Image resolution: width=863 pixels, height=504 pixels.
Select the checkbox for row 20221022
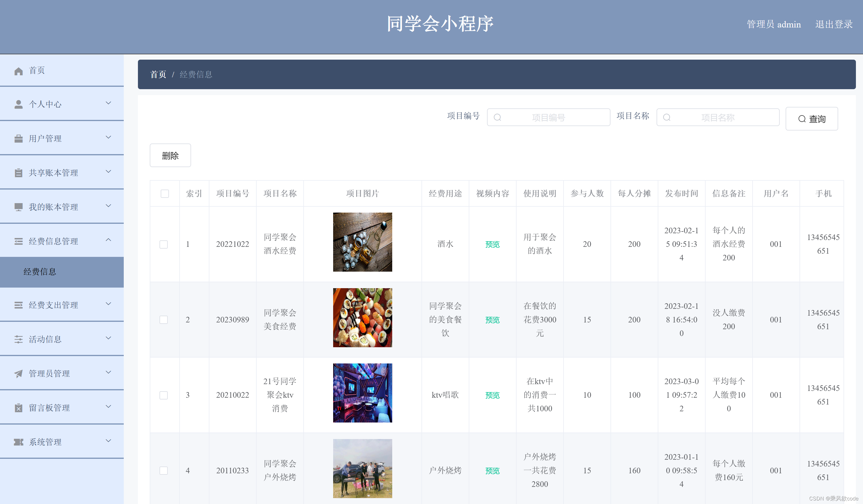coord(164,244)
